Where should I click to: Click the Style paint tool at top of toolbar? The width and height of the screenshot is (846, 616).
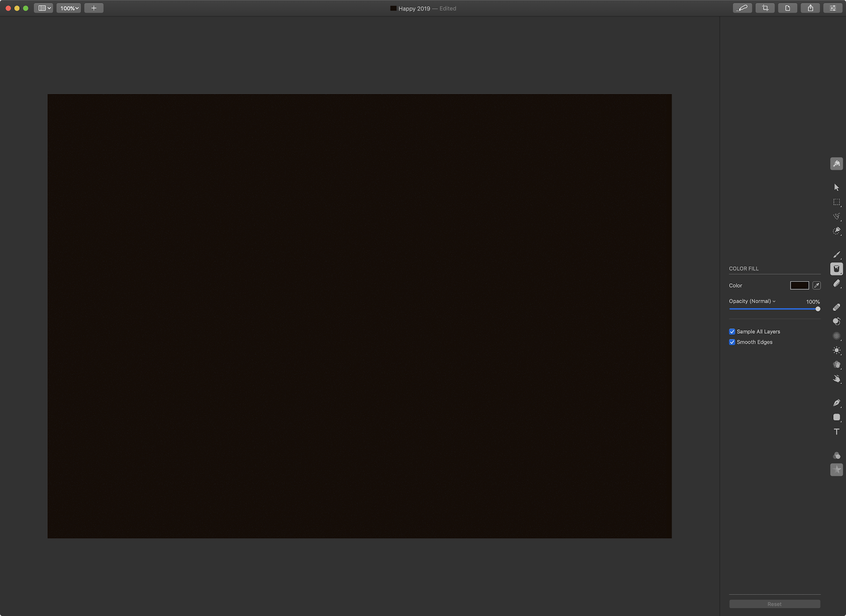click(836, 164)
